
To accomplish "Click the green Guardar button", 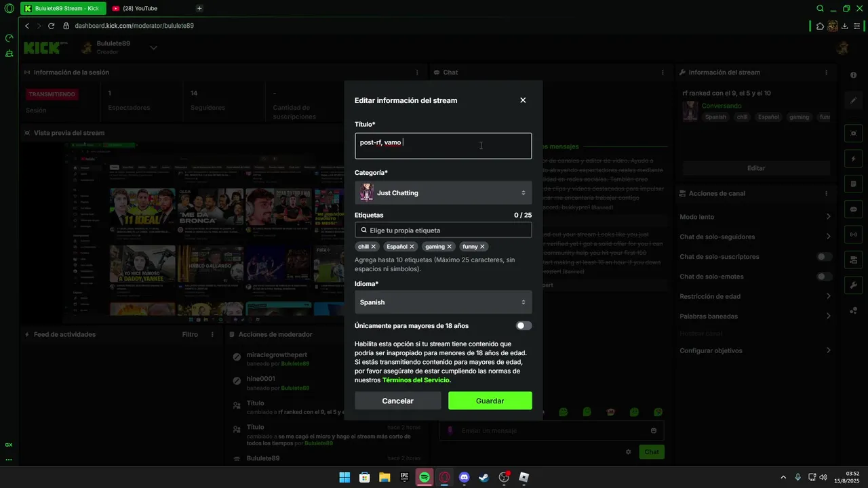I will [490, 401].
